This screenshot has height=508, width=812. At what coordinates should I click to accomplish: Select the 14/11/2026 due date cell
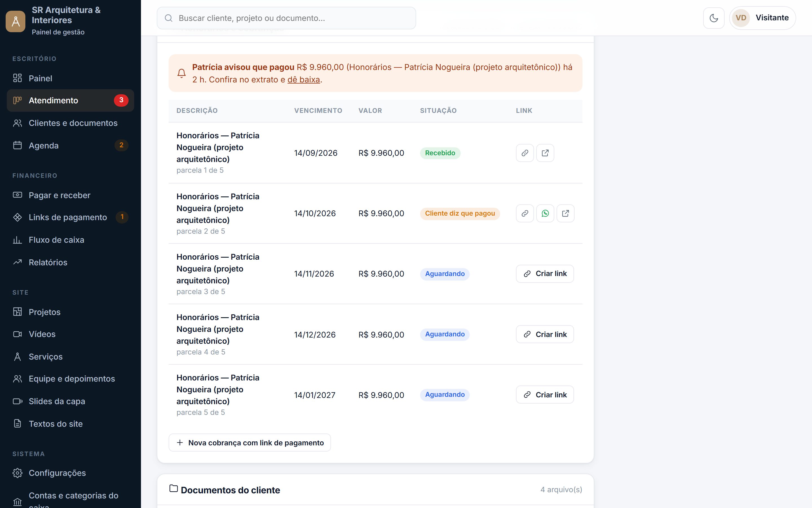point(314,274)
